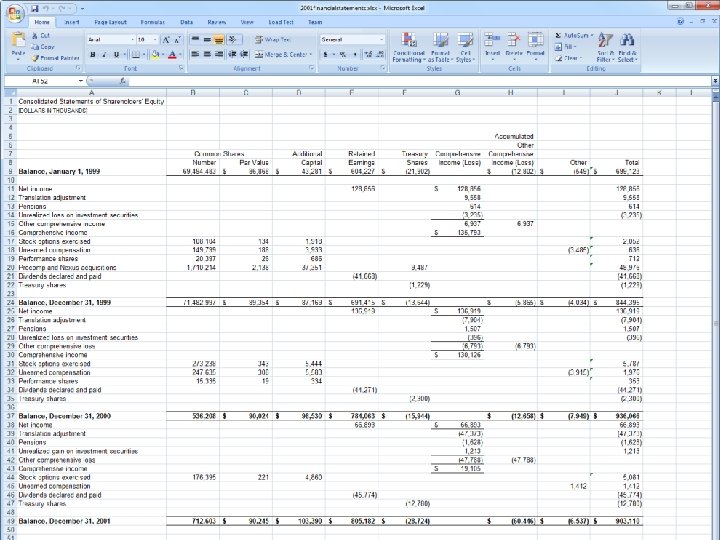Open Excel help

click(681, 22)
